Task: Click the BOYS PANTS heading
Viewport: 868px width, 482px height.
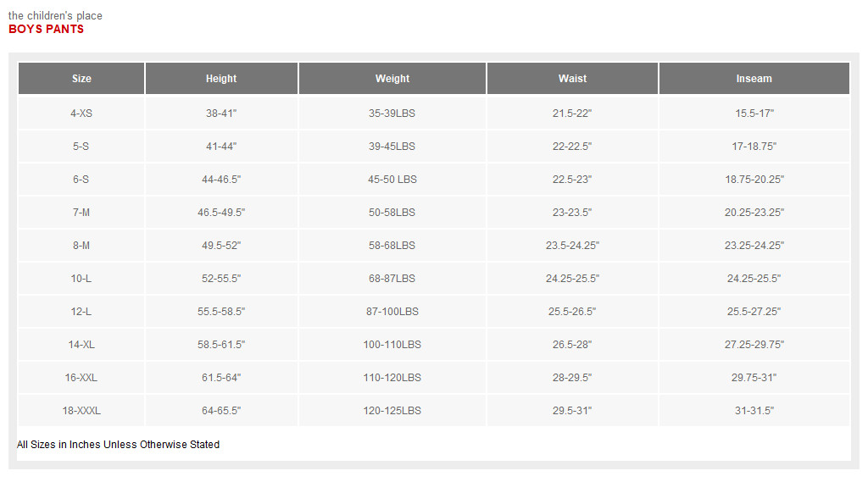Action: tap(46, 30)
